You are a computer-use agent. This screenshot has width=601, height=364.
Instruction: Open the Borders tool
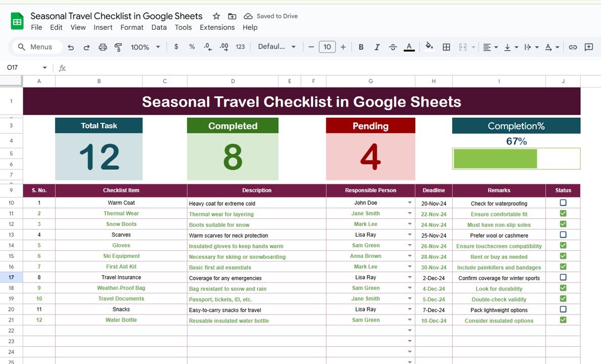pos(446,47)
